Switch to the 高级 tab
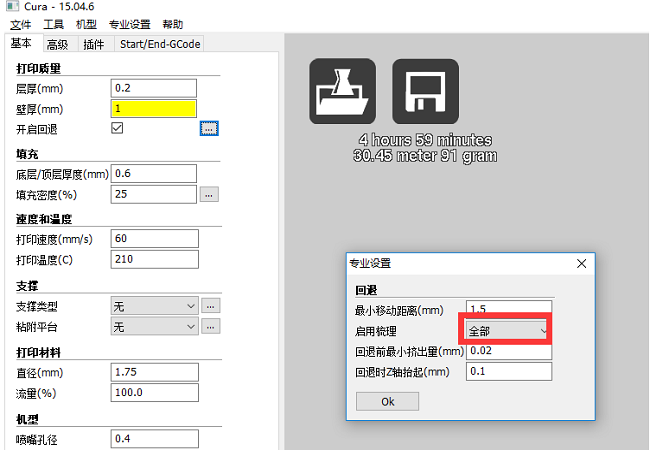This screenshot has height=450, width=650. tap(58, 44)
